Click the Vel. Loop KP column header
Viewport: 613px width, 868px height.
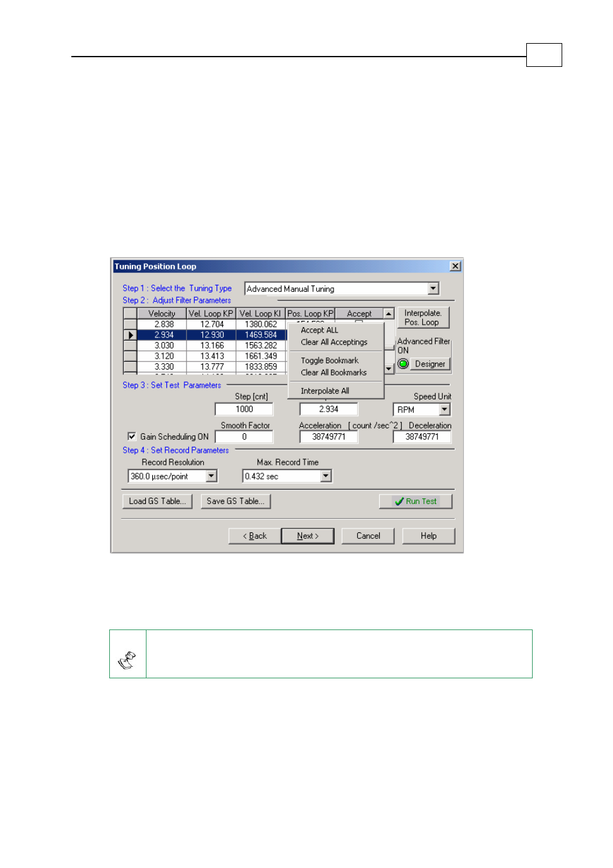(x=211, y=314)
